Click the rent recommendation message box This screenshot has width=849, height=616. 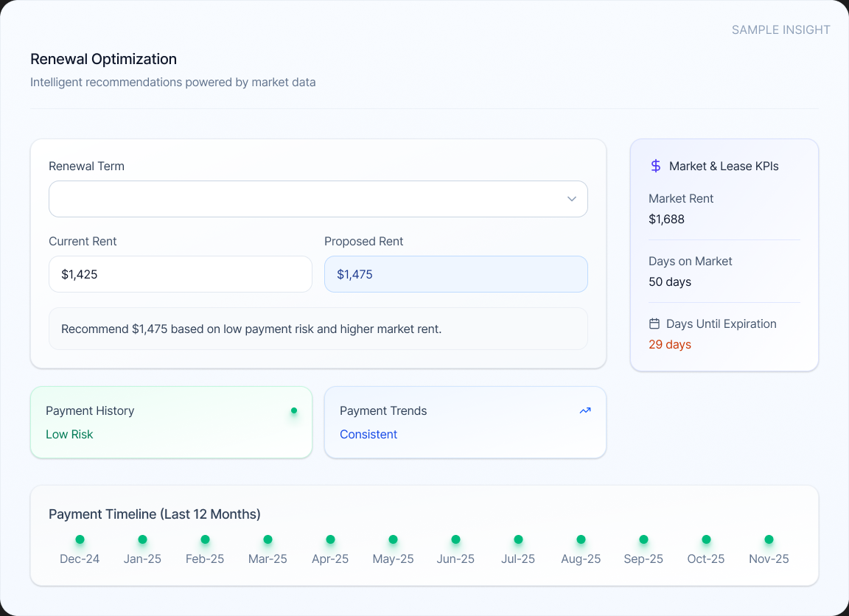coord(318,329)
